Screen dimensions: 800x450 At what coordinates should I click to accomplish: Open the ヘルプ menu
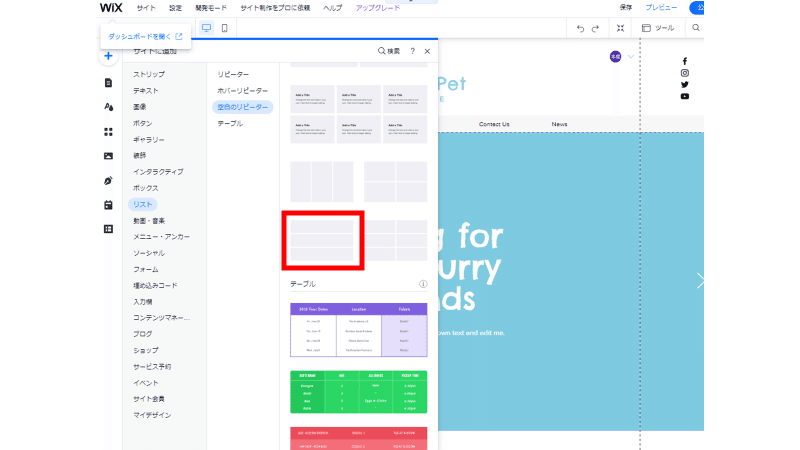coord(333,8)
